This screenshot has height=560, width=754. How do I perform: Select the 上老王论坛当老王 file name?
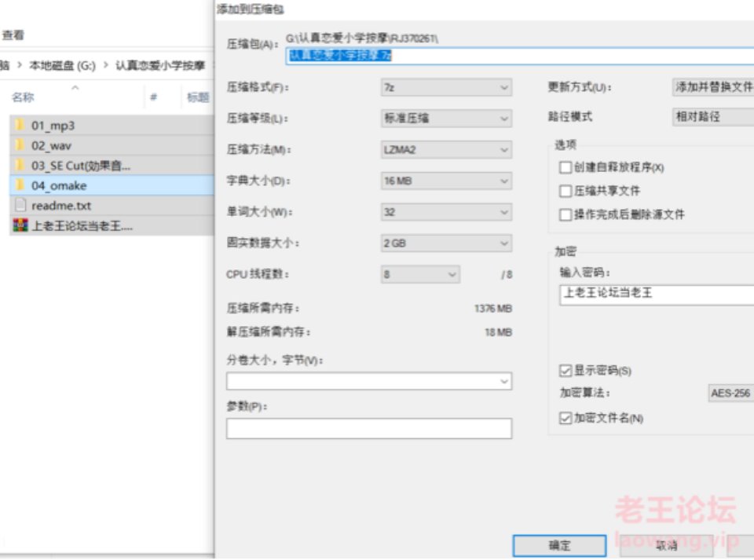[x=82, y=226]
